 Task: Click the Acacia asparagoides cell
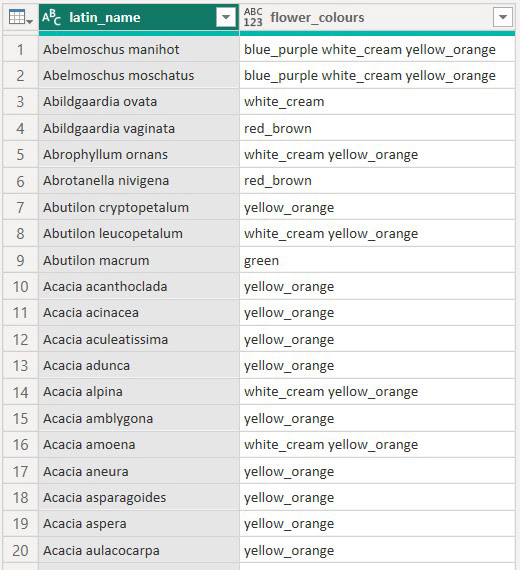[139, 497]
